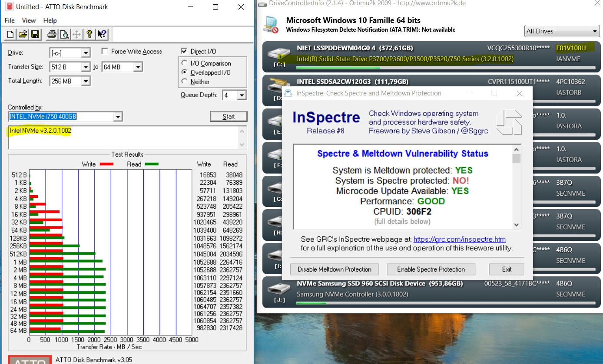Click the computer icon beside Microsoft Windows 10 header
The height and width of the screenshot is (364, 603).
(x=272, y=25)
